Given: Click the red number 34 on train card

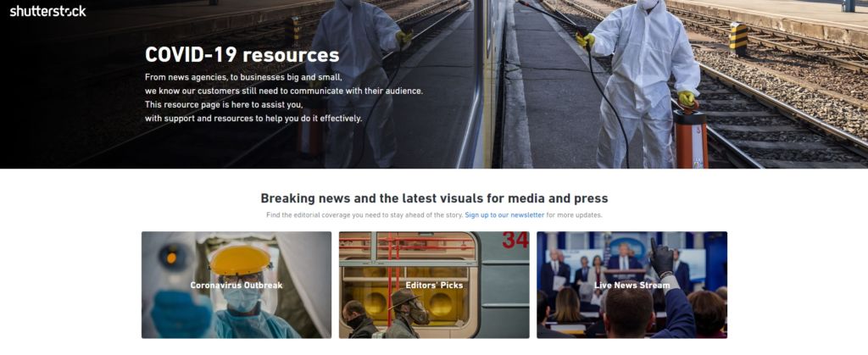Looking at the screenshot, I should tap(515, 240).
